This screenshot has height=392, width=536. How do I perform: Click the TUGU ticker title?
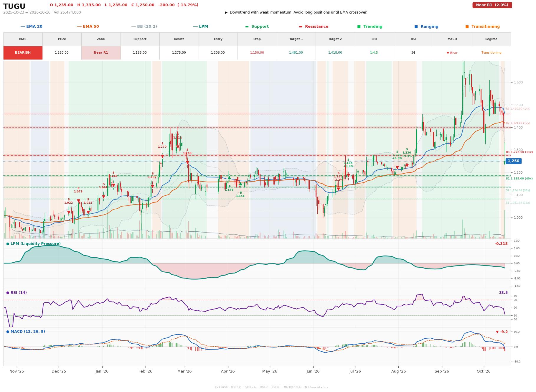tap(14, 6)
